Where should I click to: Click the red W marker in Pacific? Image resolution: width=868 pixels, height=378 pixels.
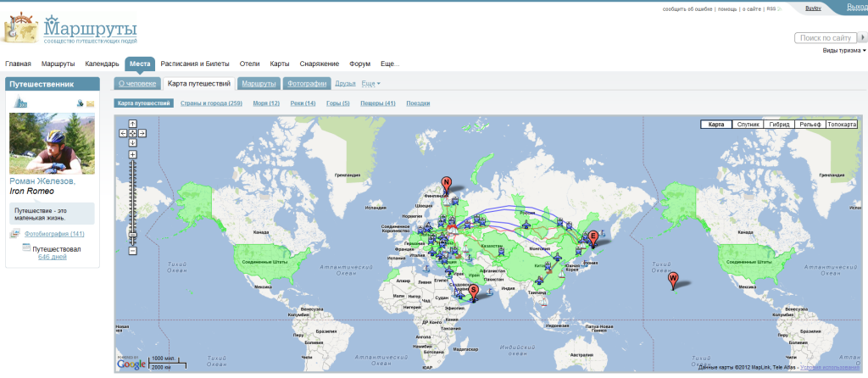[x=673, y=280]
